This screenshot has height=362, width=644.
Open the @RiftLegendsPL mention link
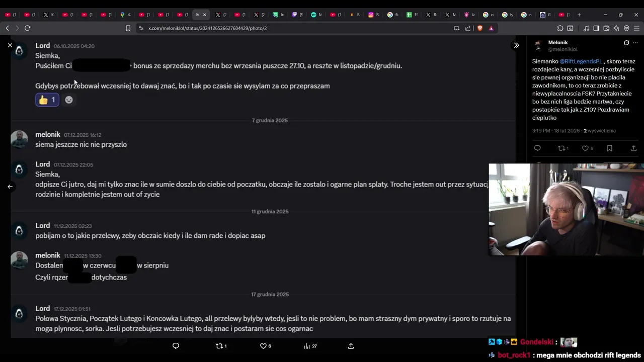[581, 61]
